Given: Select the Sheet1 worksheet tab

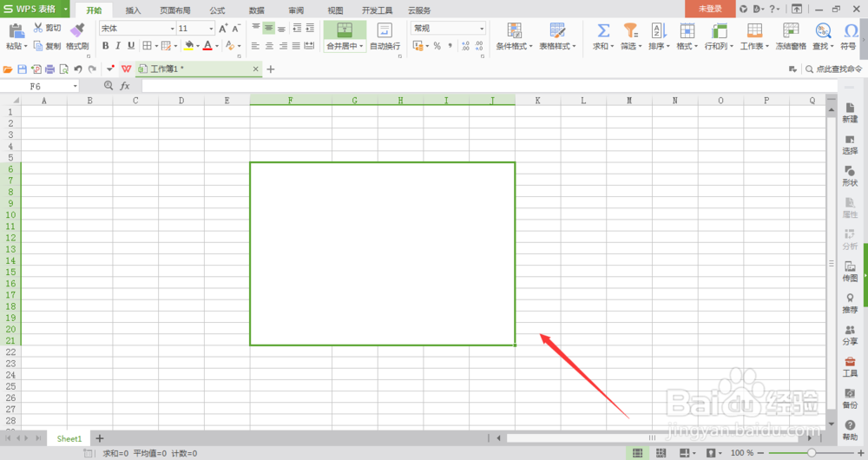Looking at the screenshot, I should tap(69, 438).
